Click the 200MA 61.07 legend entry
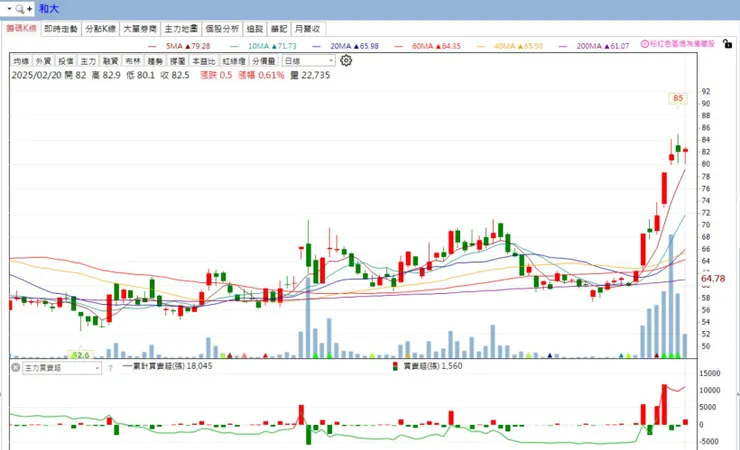740x450 pixels. point(603,46)
